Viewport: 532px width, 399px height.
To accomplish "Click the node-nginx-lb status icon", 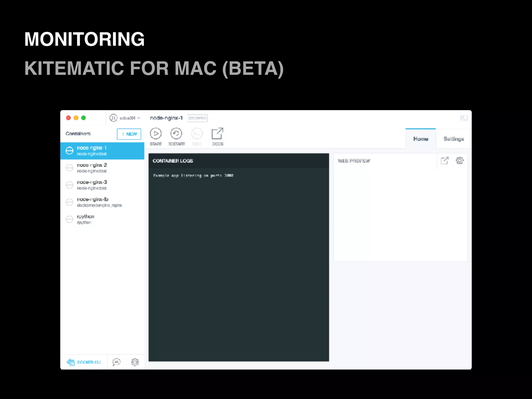I will (x=69, y=202).
